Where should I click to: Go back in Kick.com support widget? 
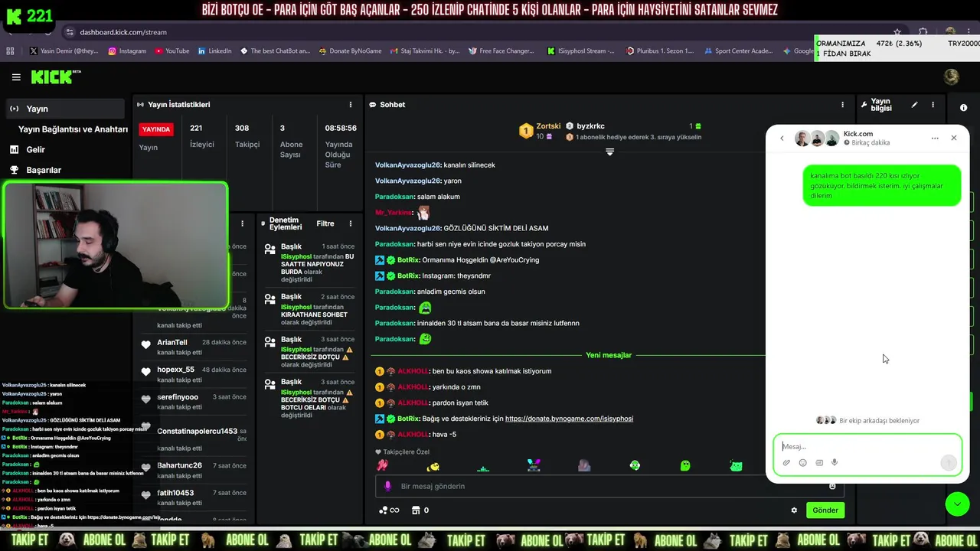pos(782,139)
